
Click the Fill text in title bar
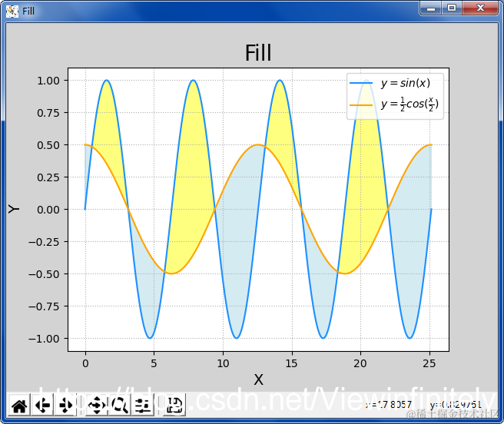tap(28, 12)
